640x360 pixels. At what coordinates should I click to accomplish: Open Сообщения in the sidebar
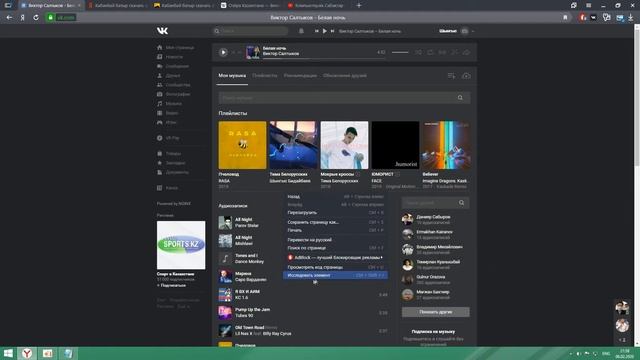coord(173,66)
